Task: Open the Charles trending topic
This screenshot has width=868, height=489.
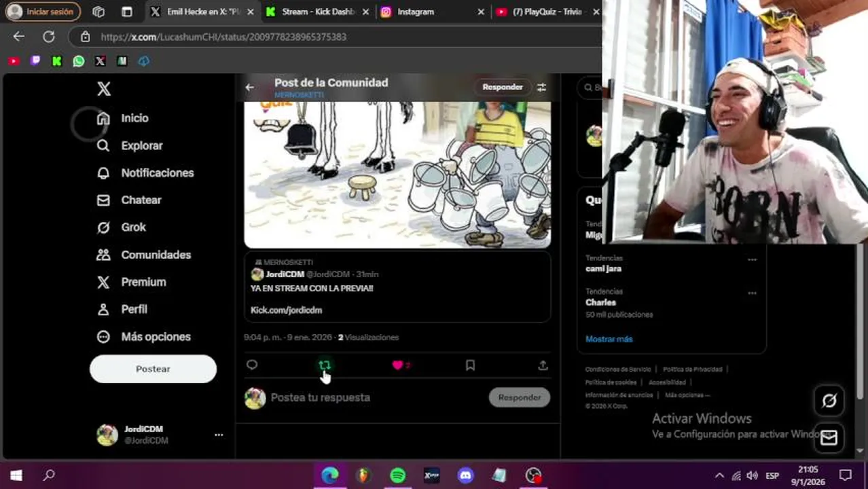Action: pos(600,302)
